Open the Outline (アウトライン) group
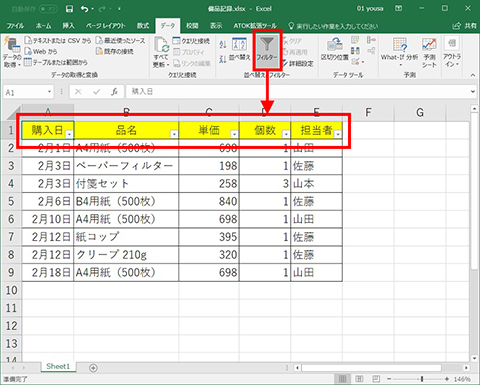The height and width of the screenshot is (385, 480). tap(452, 52)
